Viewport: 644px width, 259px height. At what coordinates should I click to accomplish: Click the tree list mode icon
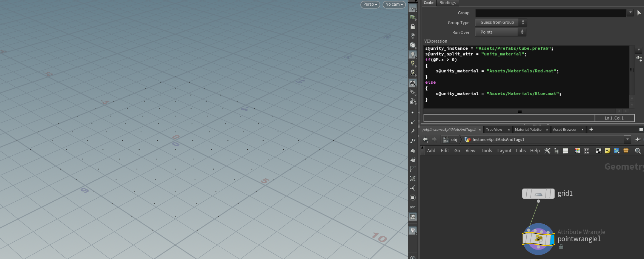[556, 151]
